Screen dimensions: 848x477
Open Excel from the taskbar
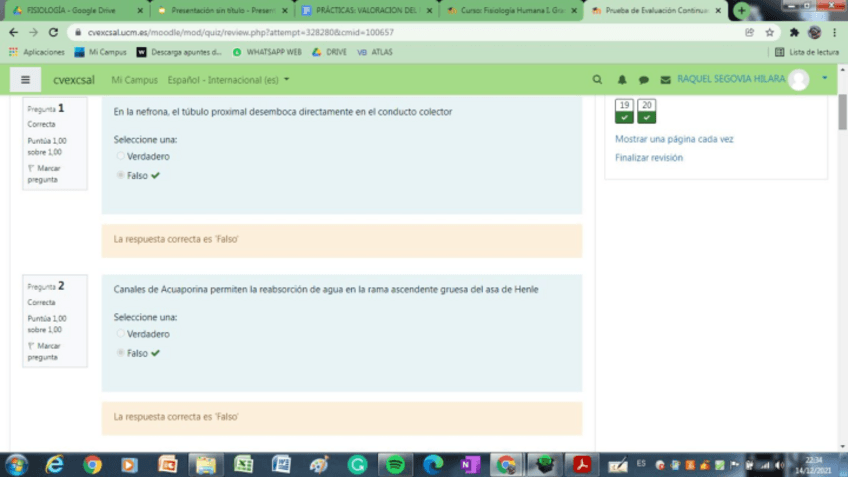click(x=244, y=465)
